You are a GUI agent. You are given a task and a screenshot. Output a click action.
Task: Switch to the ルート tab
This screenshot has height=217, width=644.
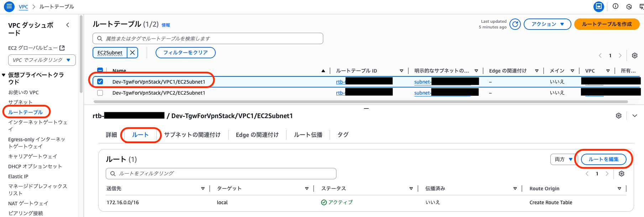(x=140, y=135)
